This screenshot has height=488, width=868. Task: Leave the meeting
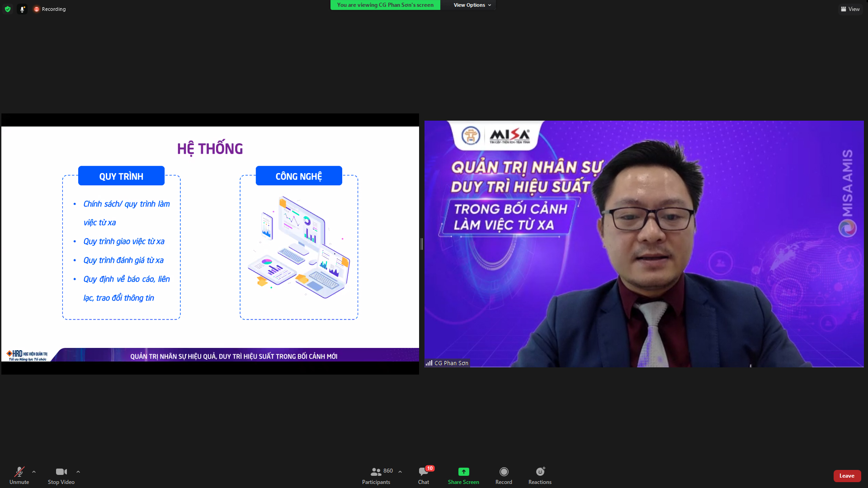(x=847, y=476)
